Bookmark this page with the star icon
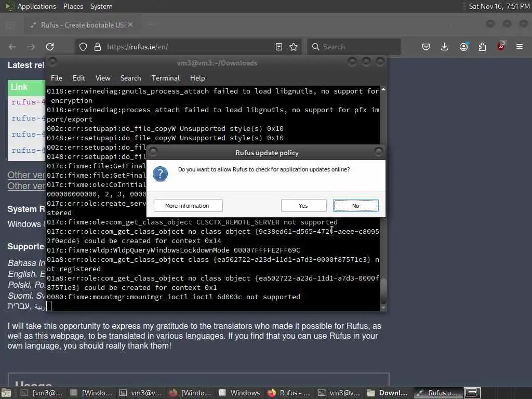The width and height of the screenshot is (532, 399). pyautogui.click(x=294, y=47)
